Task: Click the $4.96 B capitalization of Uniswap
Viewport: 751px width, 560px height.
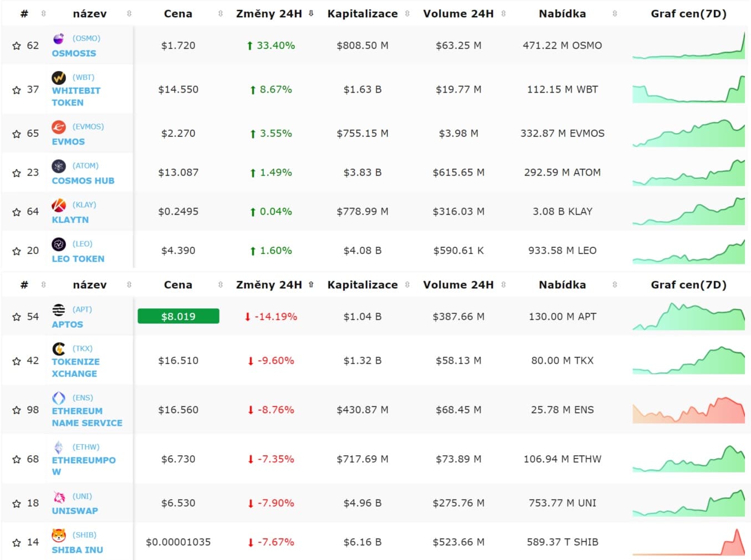Action: coord(362,503)
